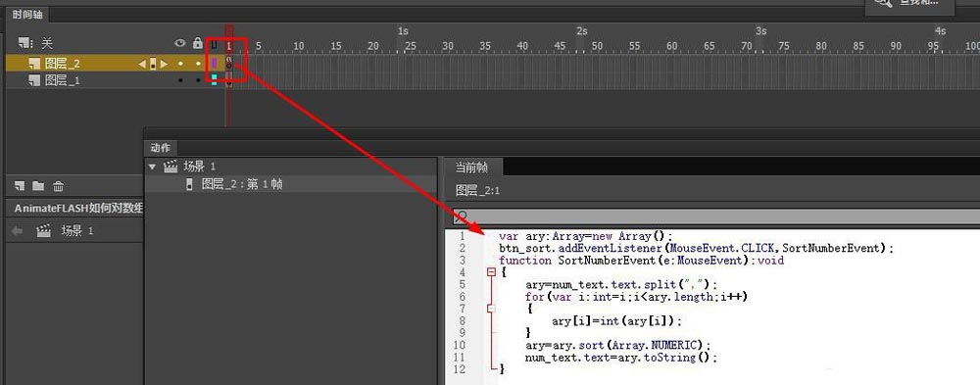
Task: Select the 当前帧 current frame tab
Action: tap(471, 168)
